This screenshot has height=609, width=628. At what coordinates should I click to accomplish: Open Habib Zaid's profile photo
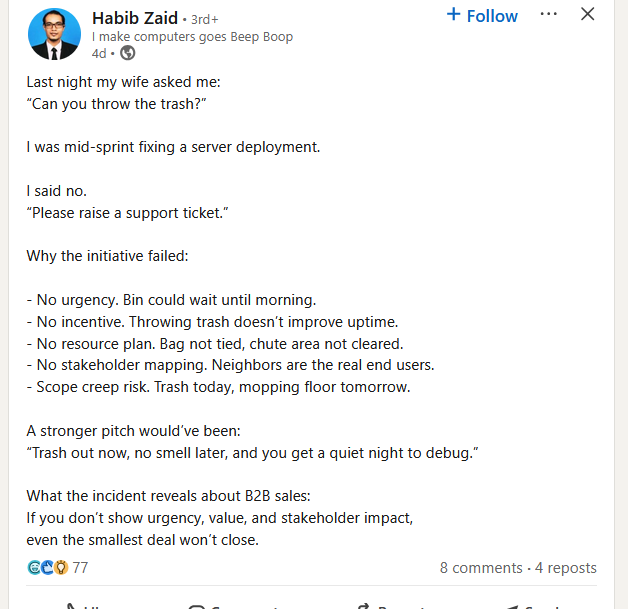[54, 35]
